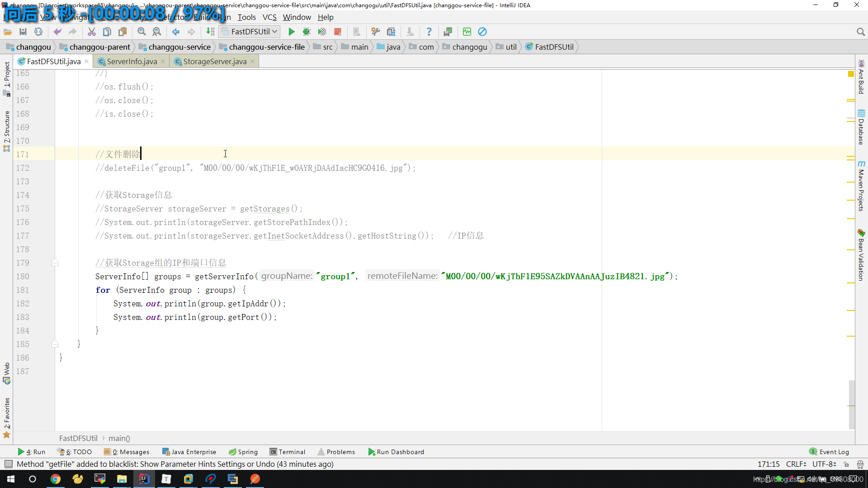Open the Event Log
Screen dimensions: 868x488
click(x=829, y=452)
